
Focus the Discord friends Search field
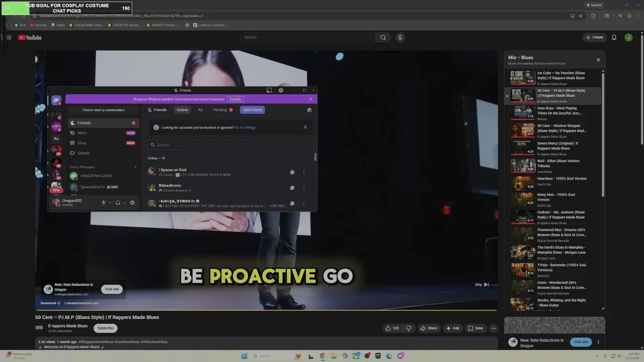tap(230, 145)
